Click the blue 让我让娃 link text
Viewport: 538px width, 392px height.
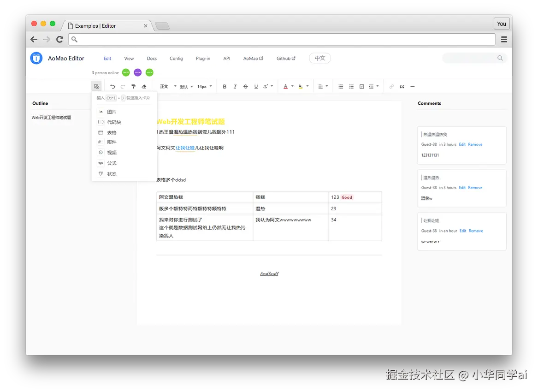pyautogui.click(x=185, y=148)
